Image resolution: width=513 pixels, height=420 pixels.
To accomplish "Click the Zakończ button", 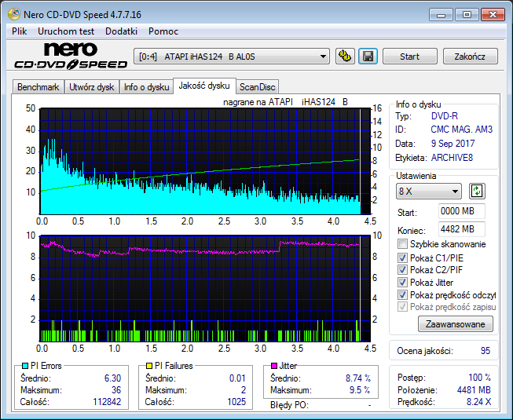I will [x=470, y=57].
